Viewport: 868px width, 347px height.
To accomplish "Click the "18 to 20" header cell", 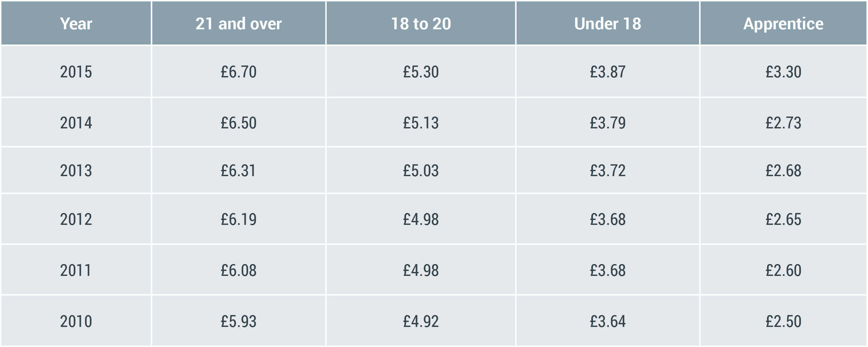I will point(421,24).
